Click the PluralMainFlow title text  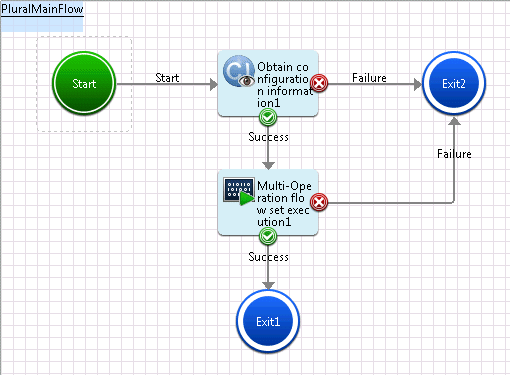[x=42, y=9]
